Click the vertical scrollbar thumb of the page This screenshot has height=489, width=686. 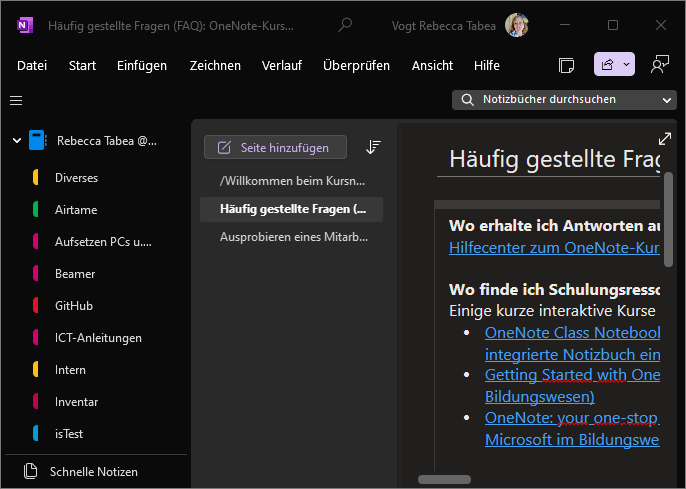[668, 220]
